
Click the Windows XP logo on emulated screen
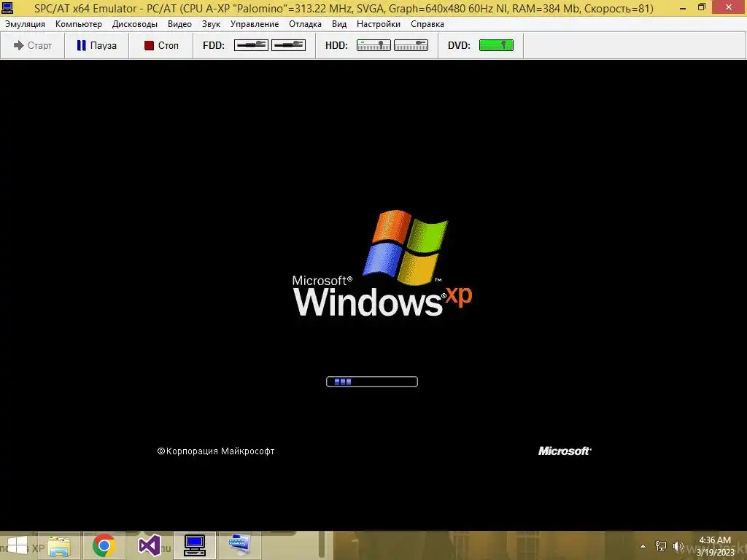tap(382, 263)
